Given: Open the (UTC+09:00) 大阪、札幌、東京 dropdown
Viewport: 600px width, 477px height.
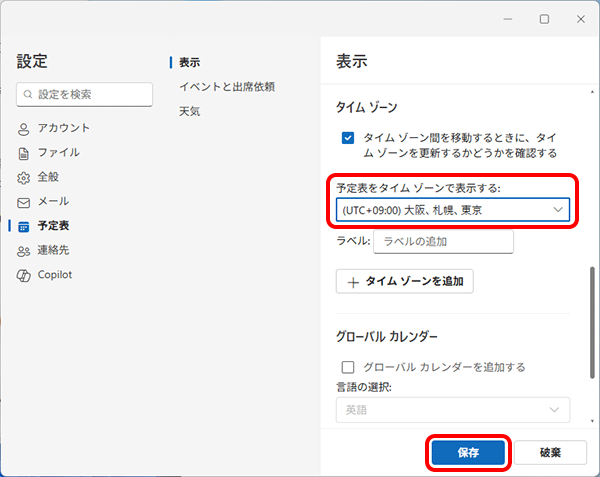Looking at the screenshot, I should [453, 210].
